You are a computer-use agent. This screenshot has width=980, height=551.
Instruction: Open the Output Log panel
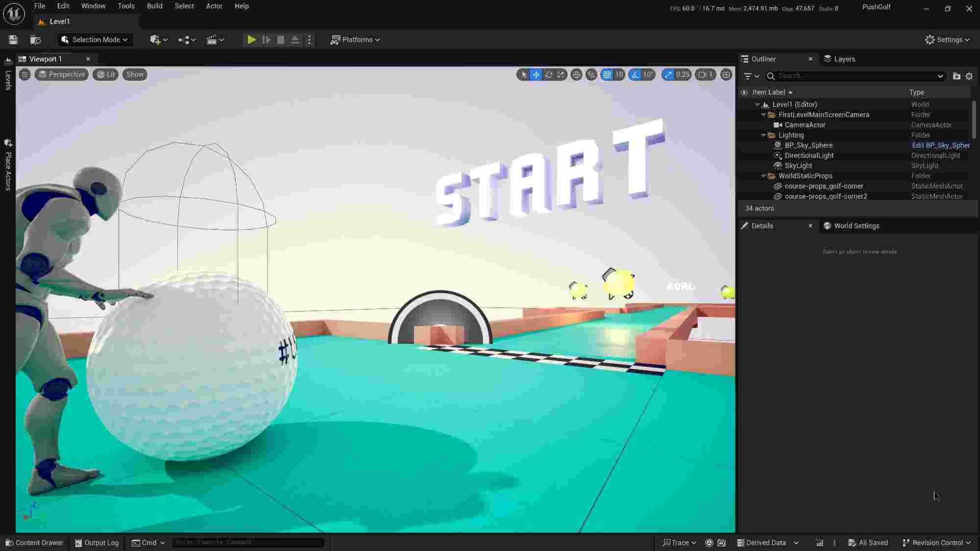coord(97,543)
